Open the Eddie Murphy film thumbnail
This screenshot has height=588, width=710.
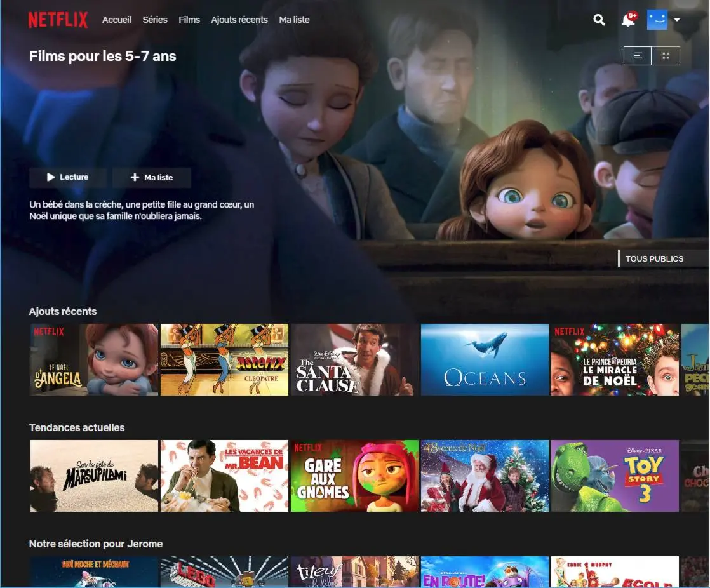[x=615, y=571]
